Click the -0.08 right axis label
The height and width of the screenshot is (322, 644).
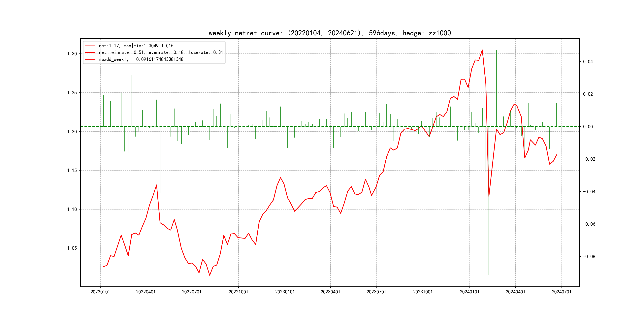pos(589,256)
